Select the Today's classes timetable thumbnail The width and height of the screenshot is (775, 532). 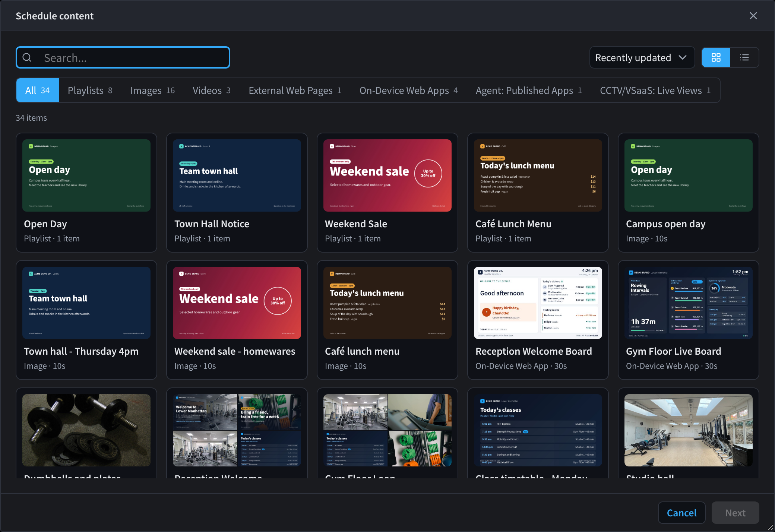[538, 430]
